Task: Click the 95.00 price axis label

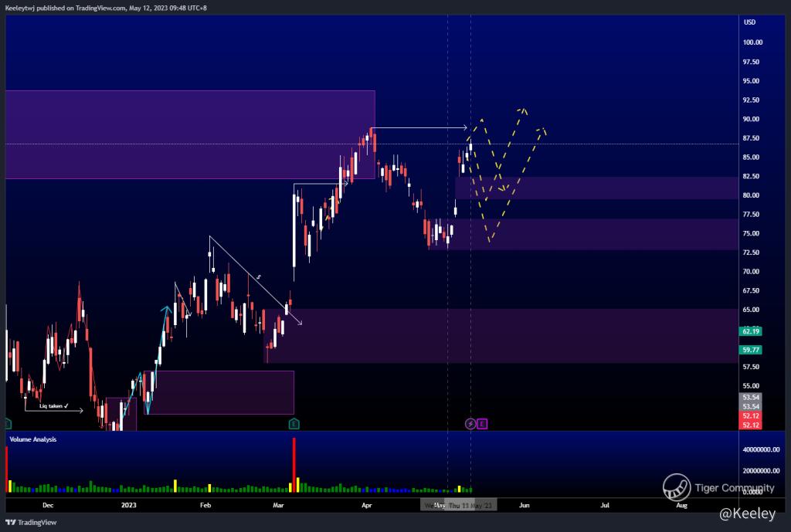Action: [x=751, y=80]
